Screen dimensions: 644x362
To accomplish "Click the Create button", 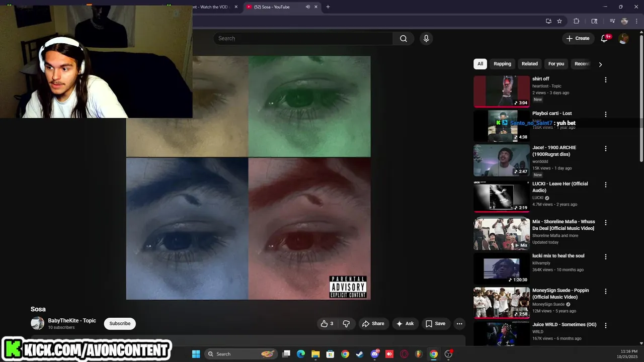I will click(x=578, y=39).
